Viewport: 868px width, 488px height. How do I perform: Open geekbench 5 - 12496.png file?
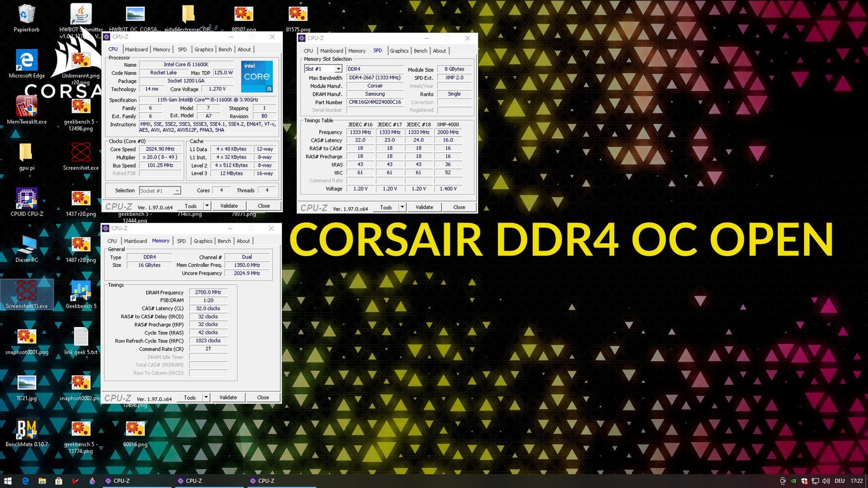[81, 113]
